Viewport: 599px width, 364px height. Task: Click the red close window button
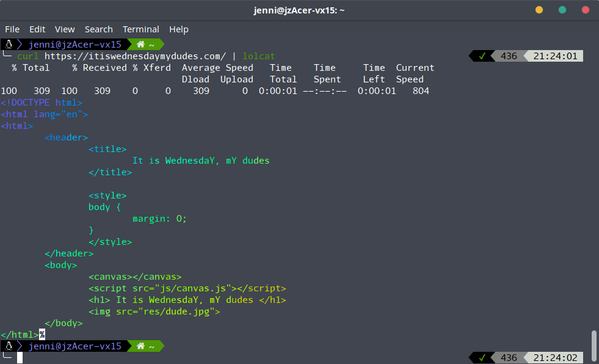(x=585, y=10)
